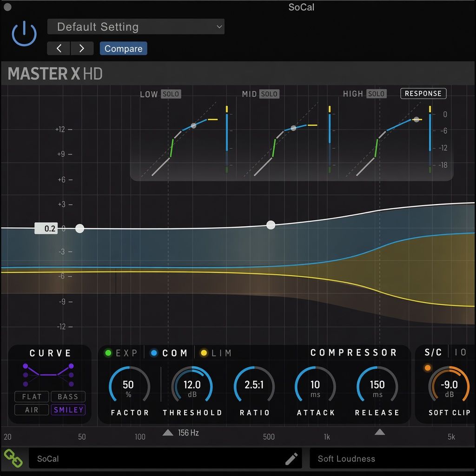The height and width of the screenshot is (476, 476).
Task: Go to the next preset arrow
Action: (82, 48)
